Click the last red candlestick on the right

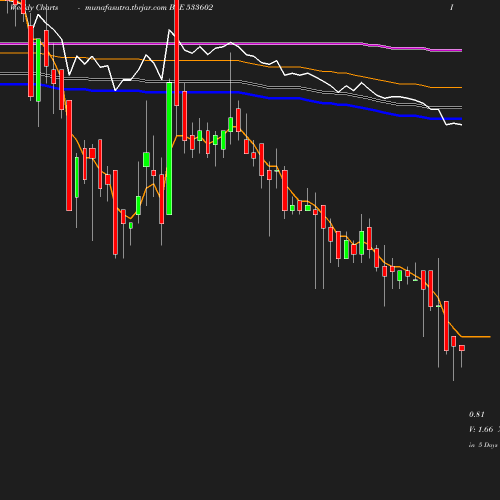[462, 348]
